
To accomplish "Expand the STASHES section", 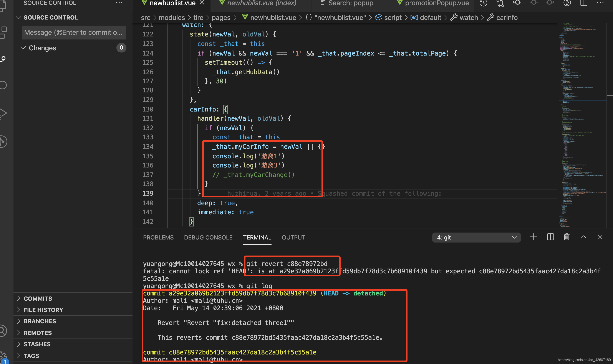I will tap(37, 344).
